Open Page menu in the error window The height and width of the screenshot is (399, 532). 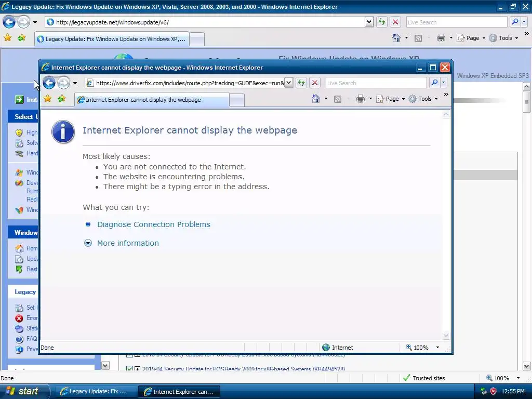[x=391, y=99]
